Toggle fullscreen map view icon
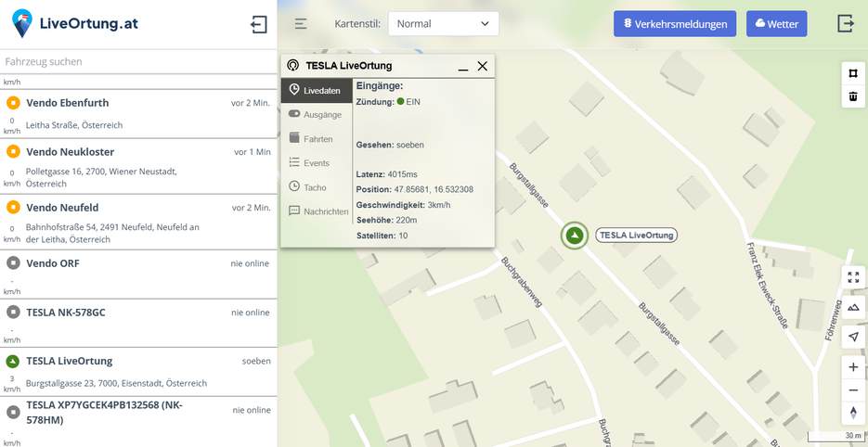Image resolution: width=868 pixels, height=447 pixels. (x=853, y=277)
